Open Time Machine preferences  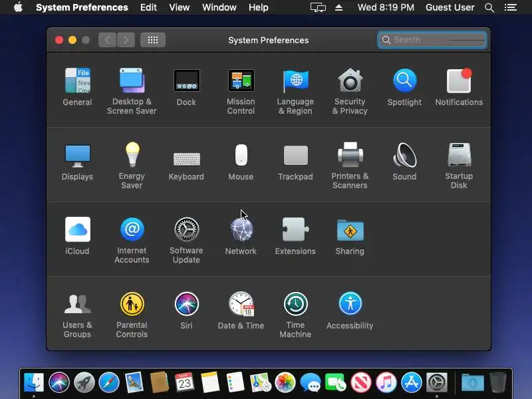pos(295,315)
